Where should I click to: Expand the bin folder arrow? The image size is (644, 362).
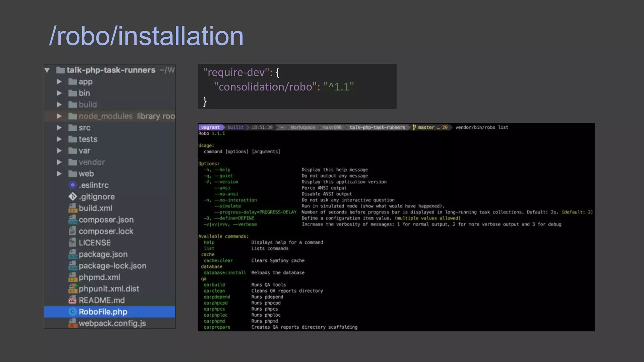(x=59, y=93)
